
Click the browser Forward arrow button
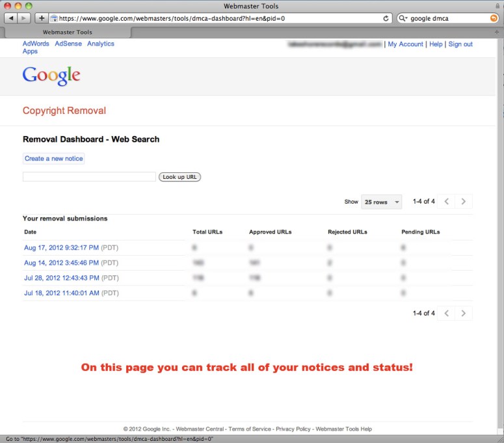(25, 18)
